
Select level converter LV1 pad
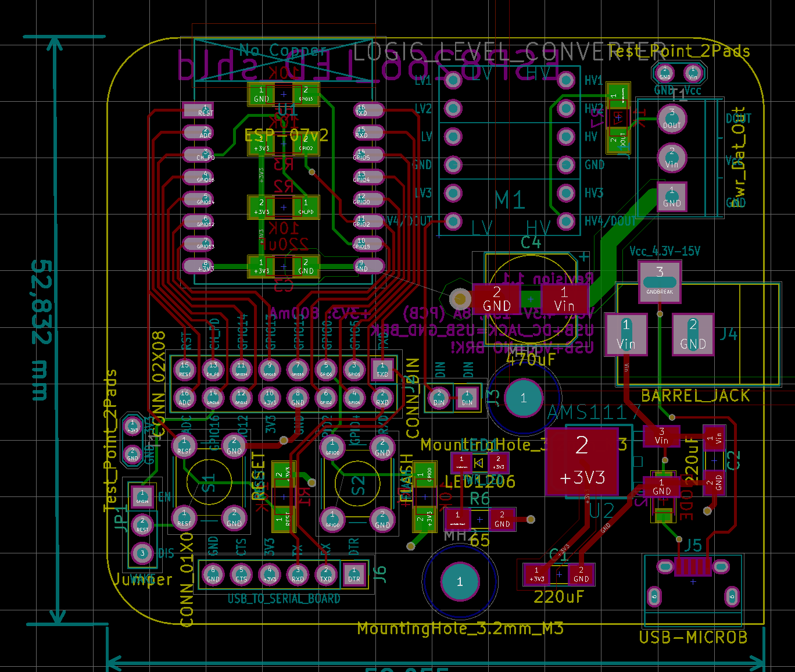click(453, 81)
